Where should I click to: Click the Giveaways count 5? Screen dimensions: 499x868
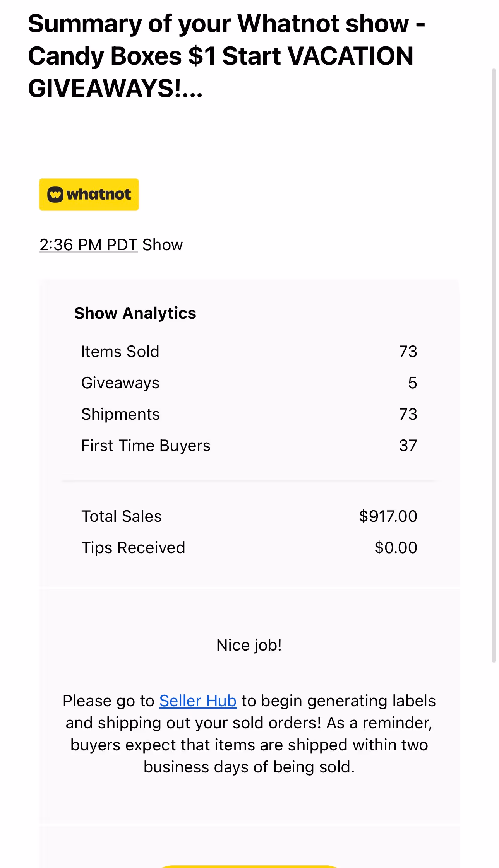[x=413, y=383]
